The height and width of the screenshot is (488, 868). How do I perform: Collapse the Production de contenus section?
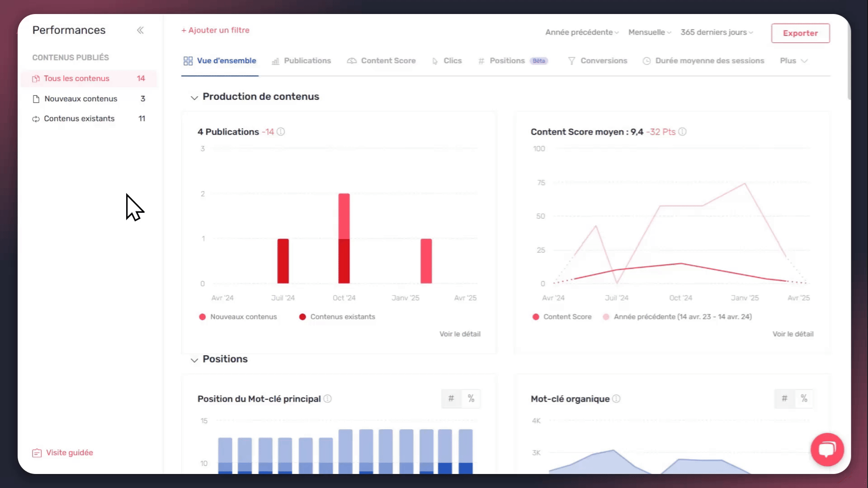pyautogui.click(x=194, y=98)
